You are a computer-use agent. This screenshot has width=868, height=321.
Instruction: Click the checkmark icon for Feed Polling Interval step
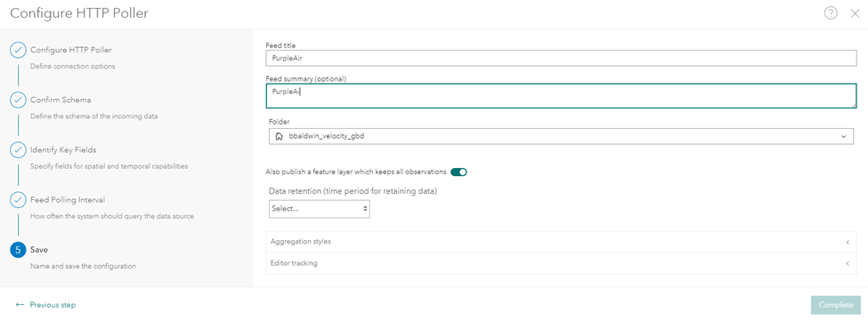19,199
